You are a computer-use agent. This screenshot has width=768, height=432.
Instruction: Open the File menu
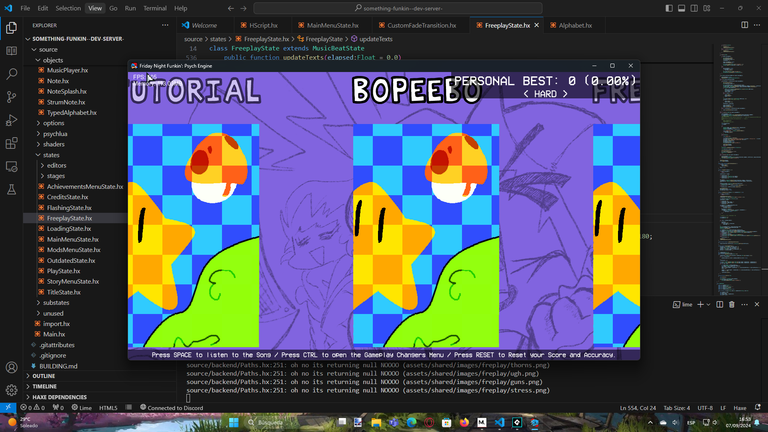click(25, 8)
